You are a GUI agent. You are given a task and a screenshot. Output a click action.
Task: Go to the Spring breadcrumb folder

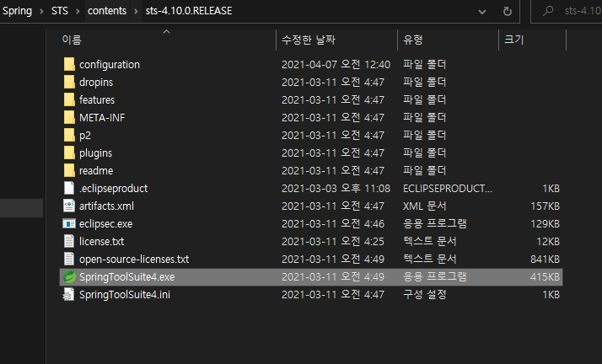[x=17, y=11]
